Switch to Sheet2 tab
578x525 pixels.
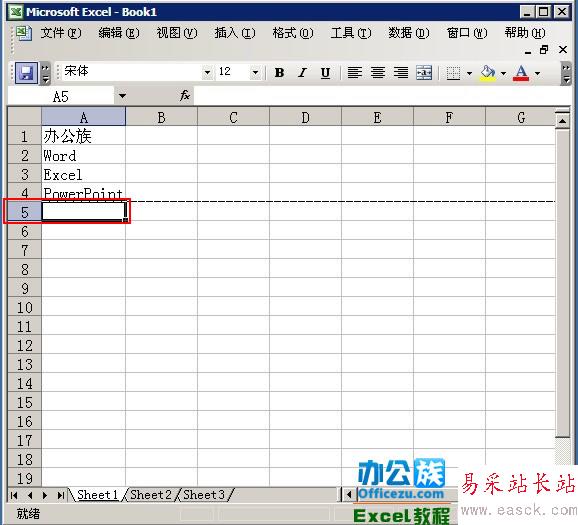151,495
